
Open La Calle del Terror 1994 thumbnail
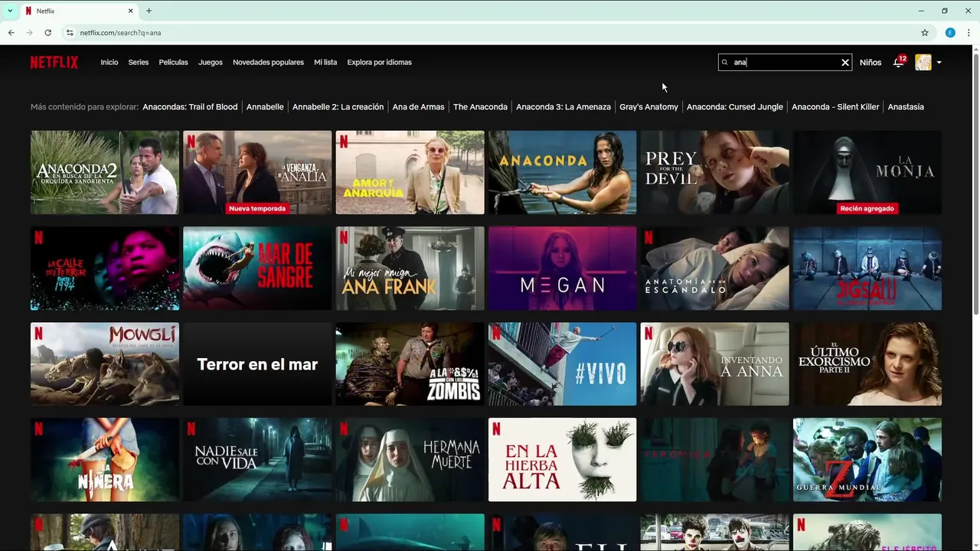105,268
